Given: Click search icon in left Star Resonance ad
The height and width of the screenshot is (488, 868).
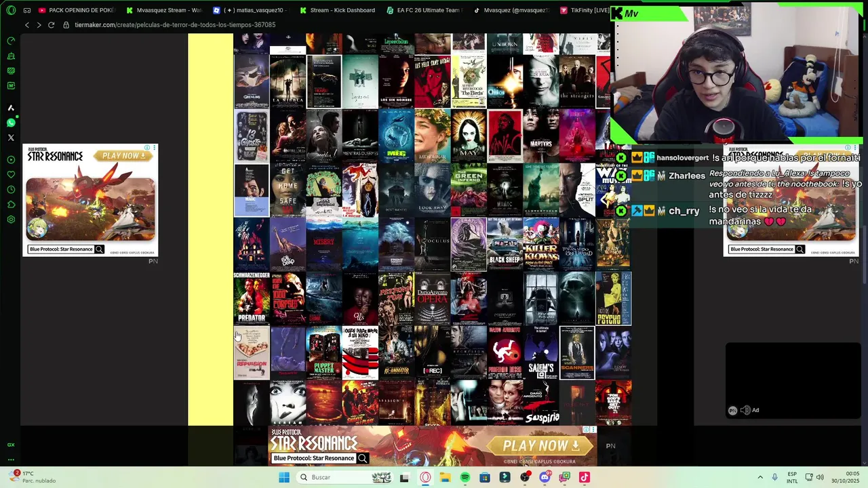Looking at the screenshot, I should click(100, 249).
